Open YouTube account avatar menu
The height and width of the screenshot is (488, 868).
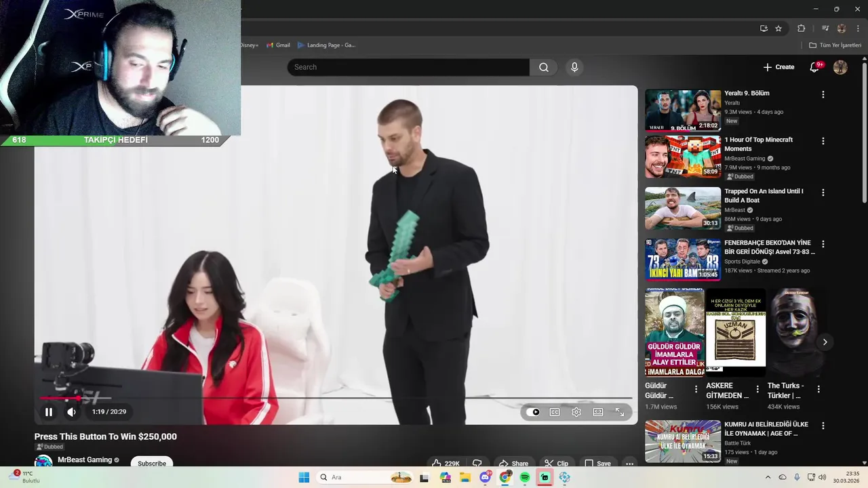click(840, 67)
